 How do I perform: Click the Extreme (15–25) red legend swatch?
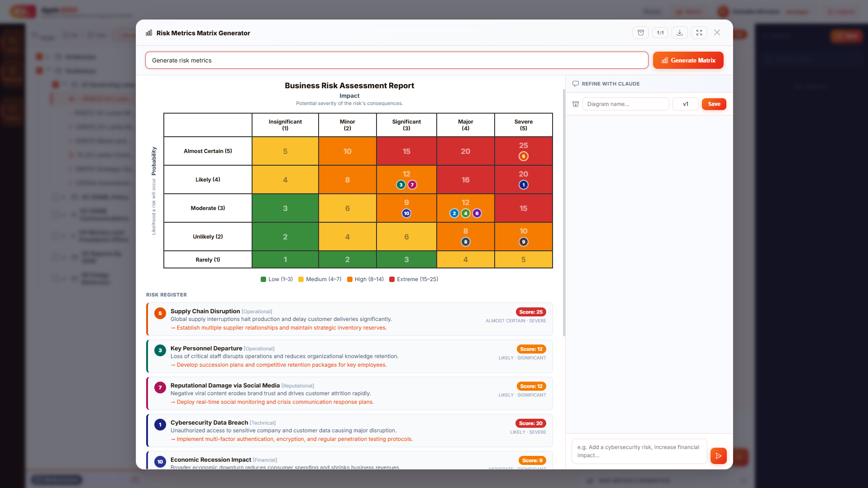[392, 279]
